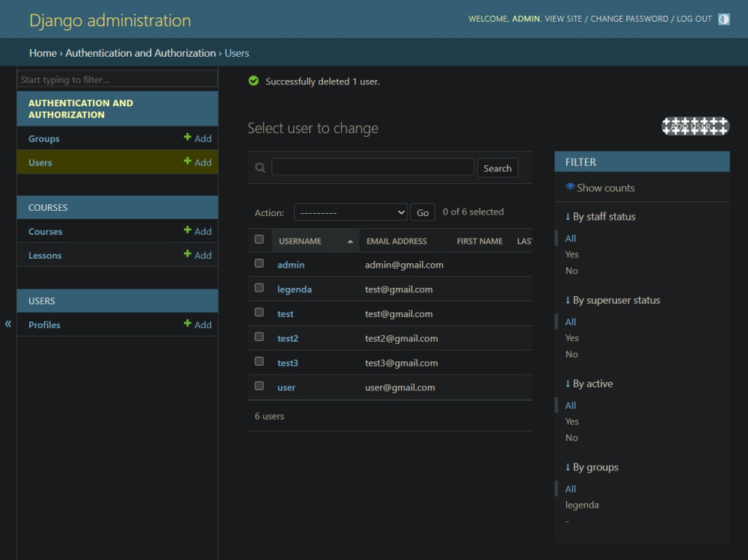The width and height of the screenshot is (748, 560).
Task: Click the COURSES app section header
Action: pos(48,208)
